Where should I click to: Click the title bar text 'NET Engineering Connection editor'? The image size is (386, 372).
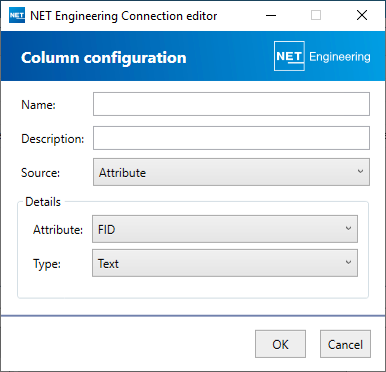[124, 16]
